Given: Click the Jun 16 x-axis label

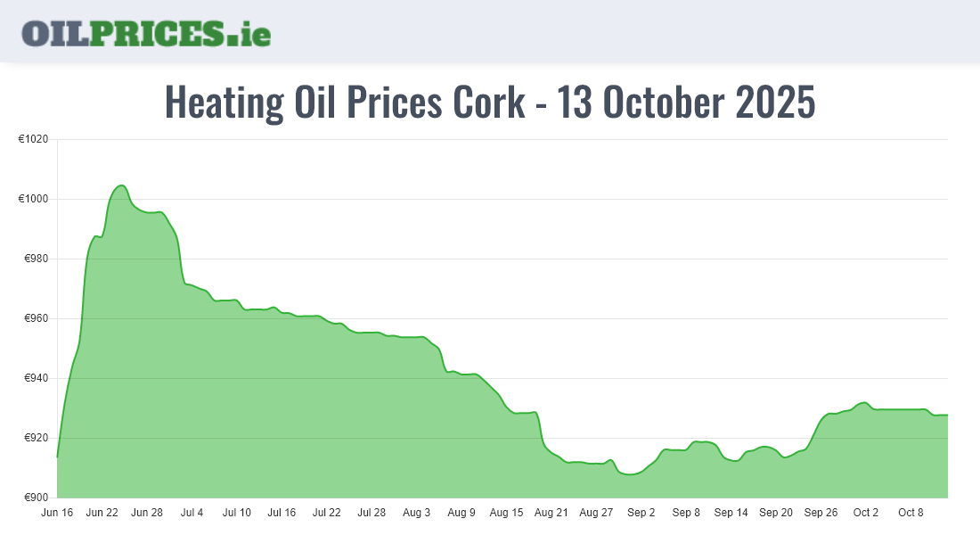Looking at the screenshot, I should click(57, 513).
